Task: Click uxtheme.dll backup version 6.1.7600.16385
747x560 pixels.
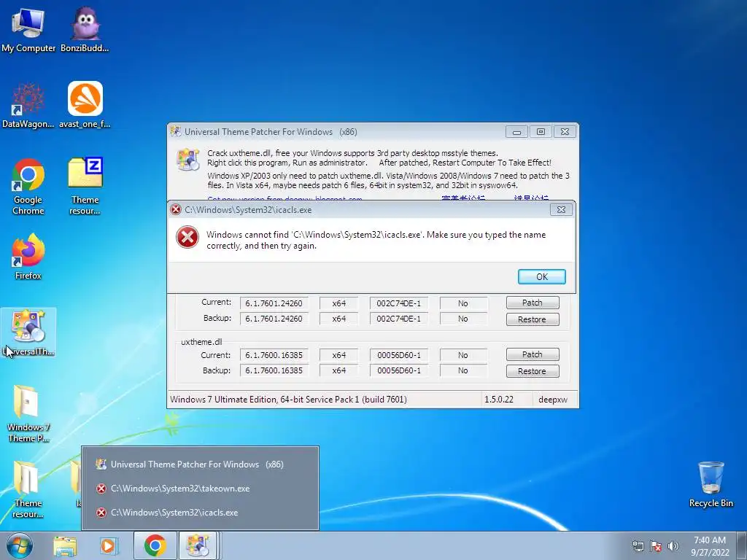Action: [274, 370]
